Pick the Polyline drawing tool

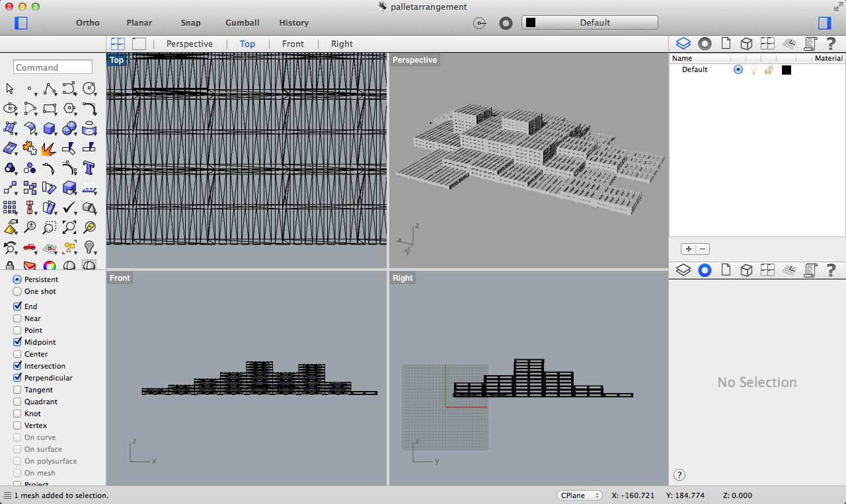click(50, 89)
